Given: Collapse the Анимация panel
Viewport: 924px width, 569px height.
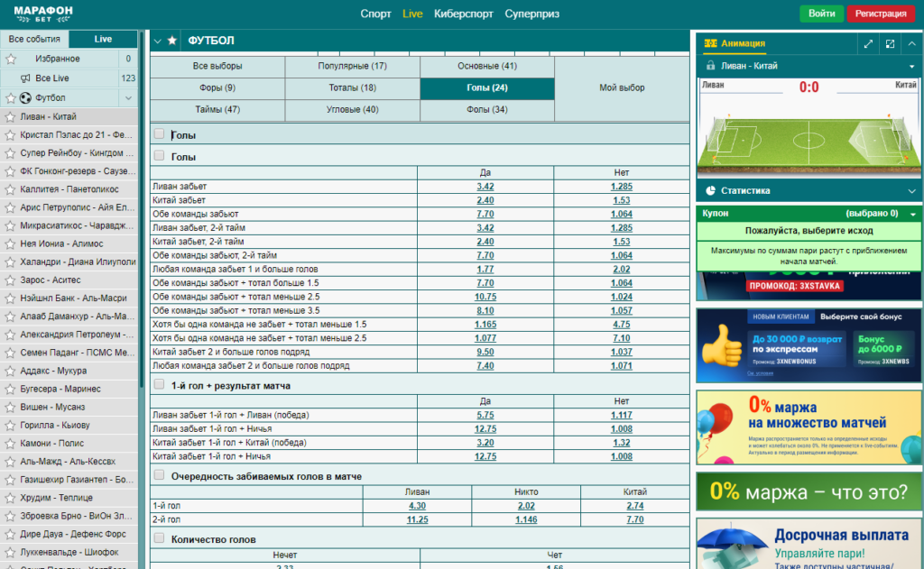Looking at the screenshot, I should click(911, 43).
